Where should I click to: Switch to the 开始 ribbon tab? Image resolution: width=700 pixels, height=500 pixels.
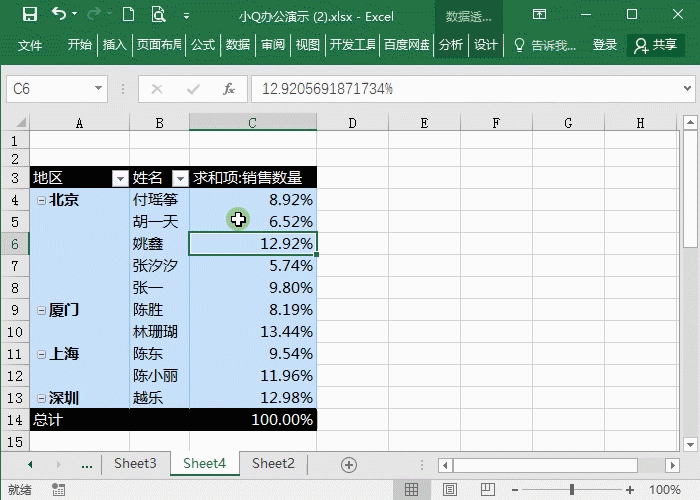(80, 45)
